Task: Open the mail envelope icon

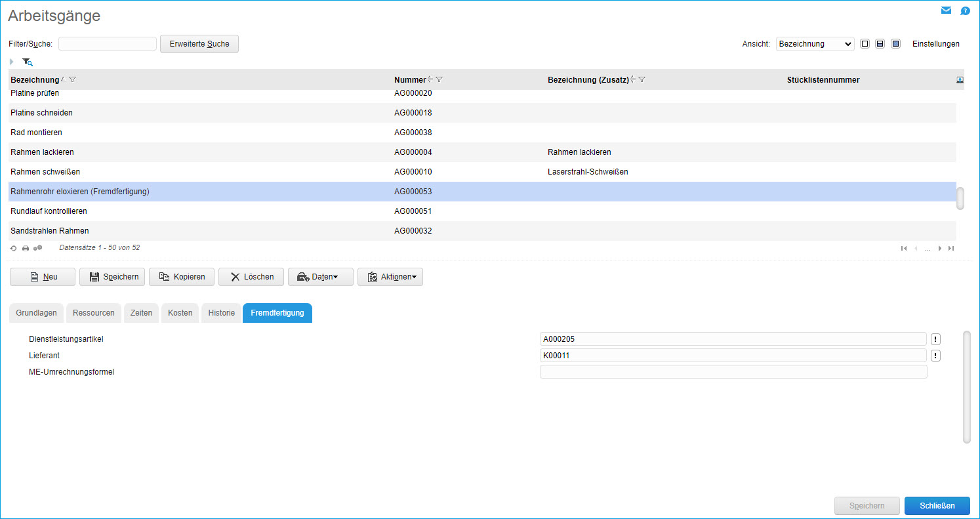Action: pos(946,10)
